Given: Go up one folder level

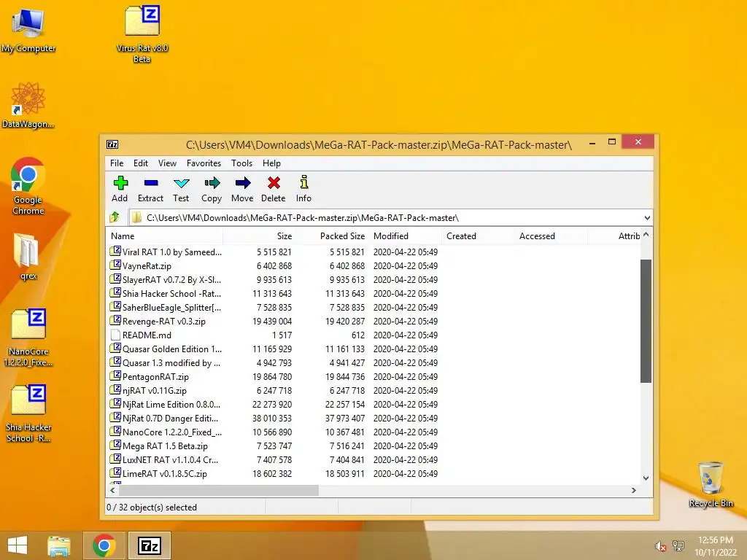Looking at the screenshot, I should [x=115, y=217].
